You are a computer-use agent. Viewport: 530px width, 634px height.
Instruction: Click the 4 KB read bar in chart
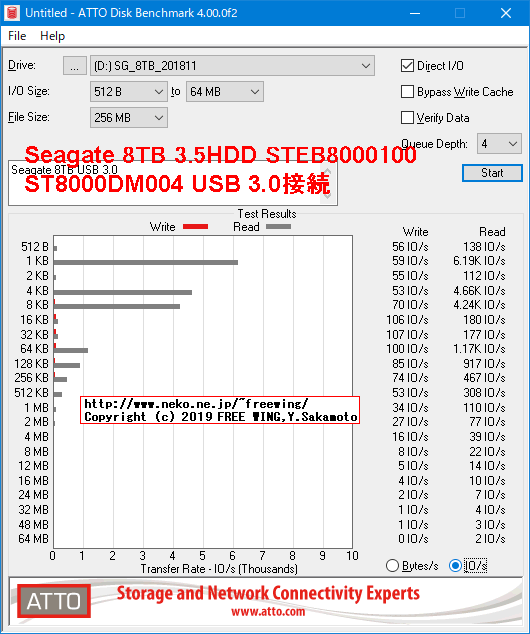click(x=122, y=292)
